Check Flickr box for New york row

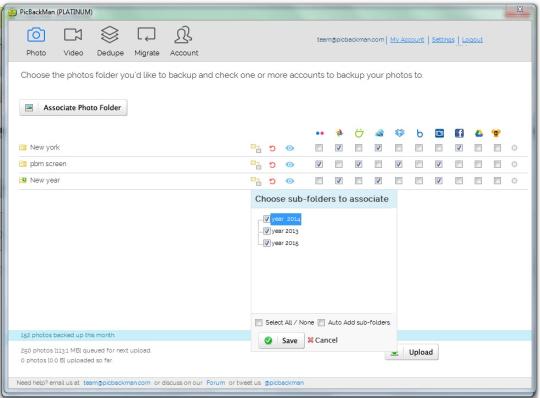coord(319,148)
